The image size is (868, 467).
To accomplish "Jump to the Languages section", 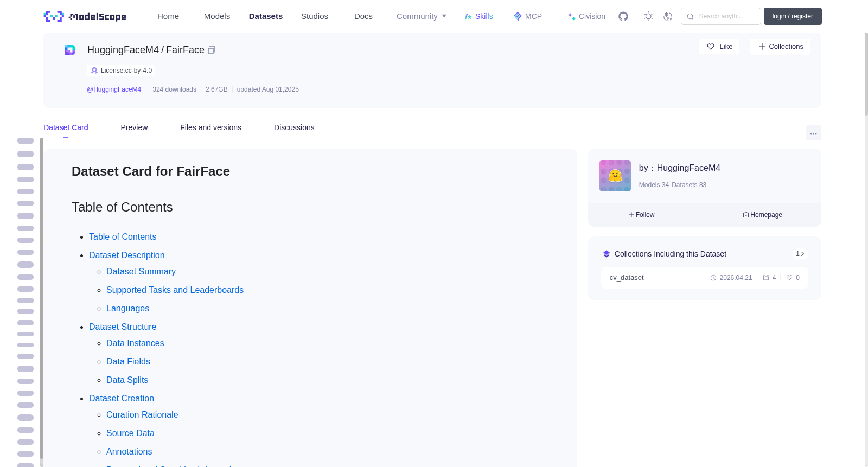I will tap(127, 309).
